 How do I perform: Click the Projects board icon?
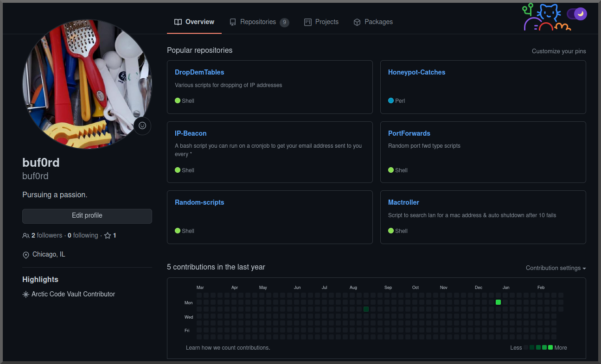(x=308, y=22)
